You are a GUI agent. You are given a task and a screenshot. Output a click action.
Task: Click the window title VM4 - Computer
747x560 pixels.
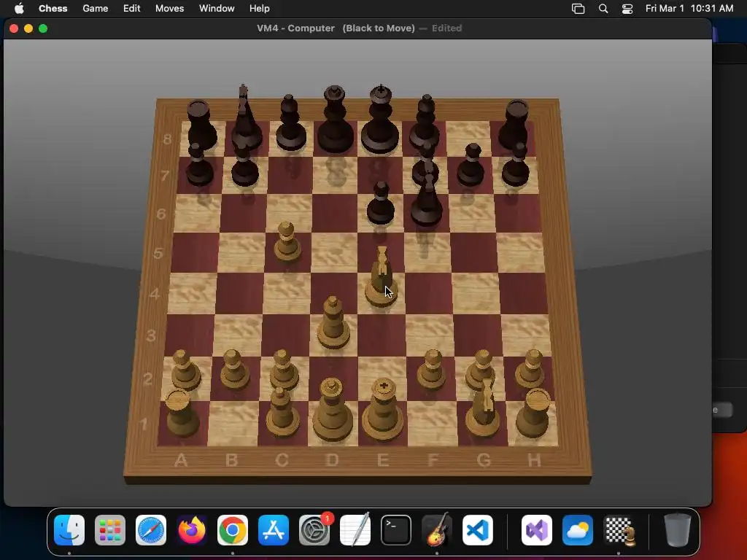click(296, 28)
